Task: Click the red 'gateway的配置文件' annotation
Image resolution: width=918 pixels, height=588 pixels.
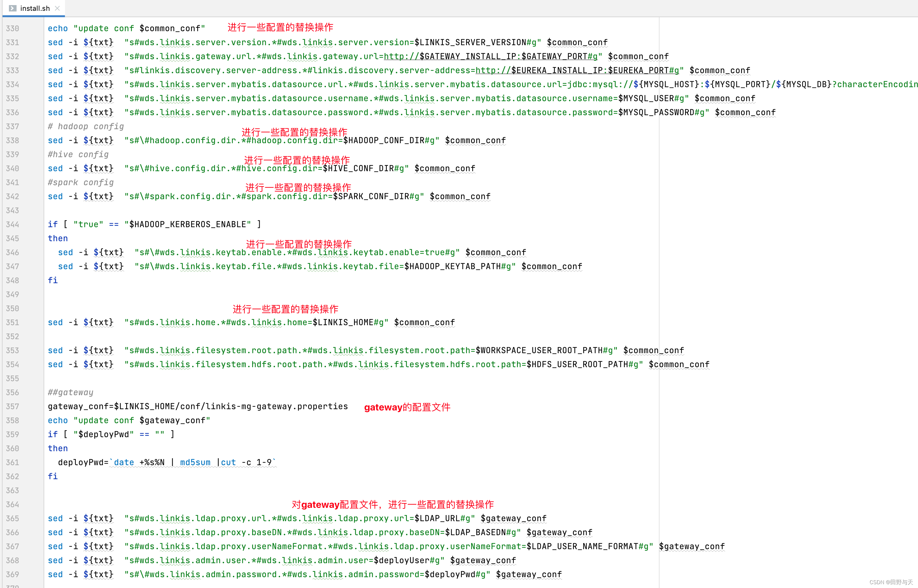Action: pos(407,407)
